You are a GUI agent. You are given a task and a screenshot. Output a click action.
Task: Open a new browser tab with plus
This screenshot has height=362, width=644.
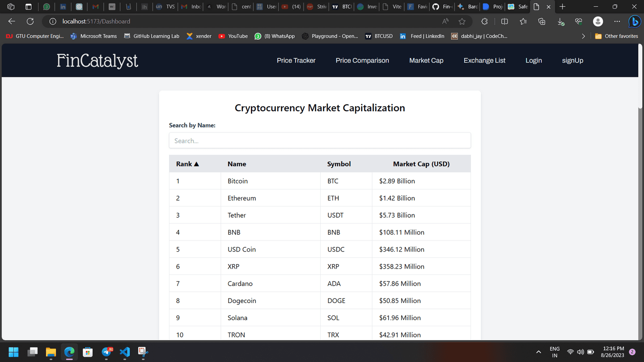(x=563, y=7)
